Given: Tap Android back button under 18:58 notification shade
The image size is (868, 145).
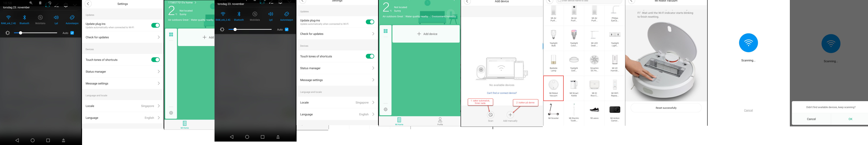Looking at the screenshot, I should 17,140.
